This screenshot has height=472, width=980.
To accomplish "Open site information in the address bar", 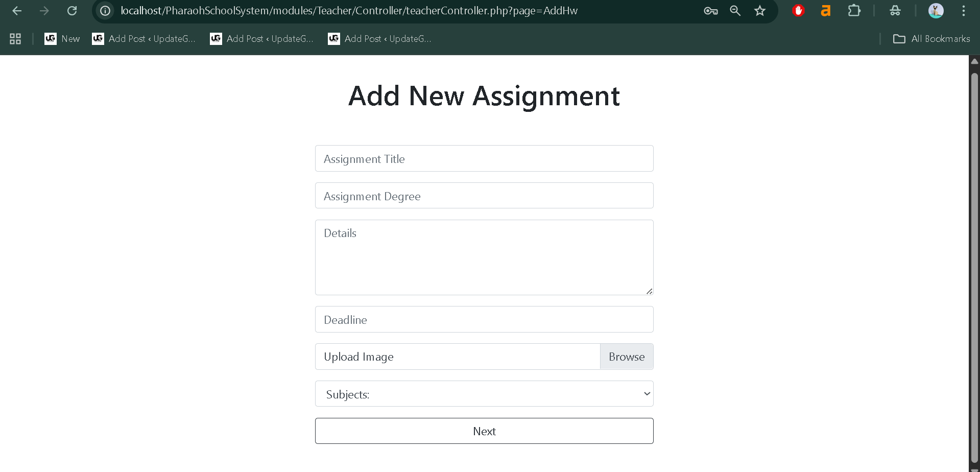I will 105,10.
